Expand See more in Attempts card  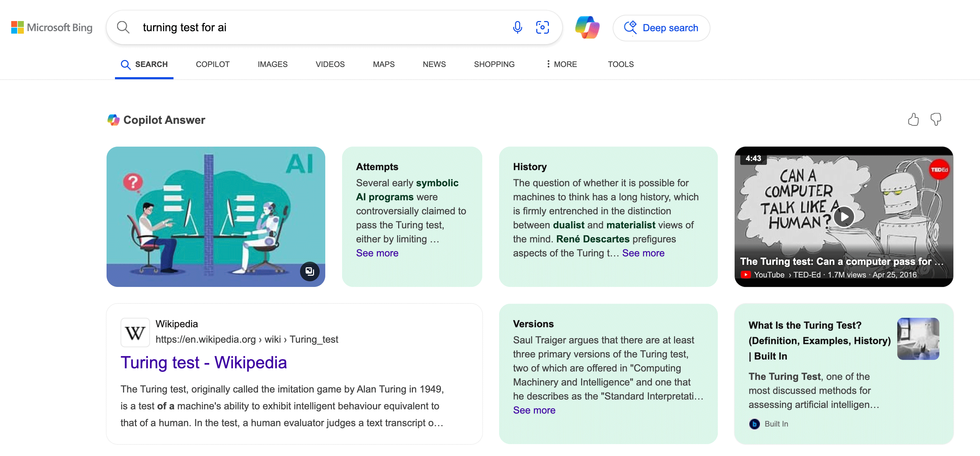coord(377,253)
